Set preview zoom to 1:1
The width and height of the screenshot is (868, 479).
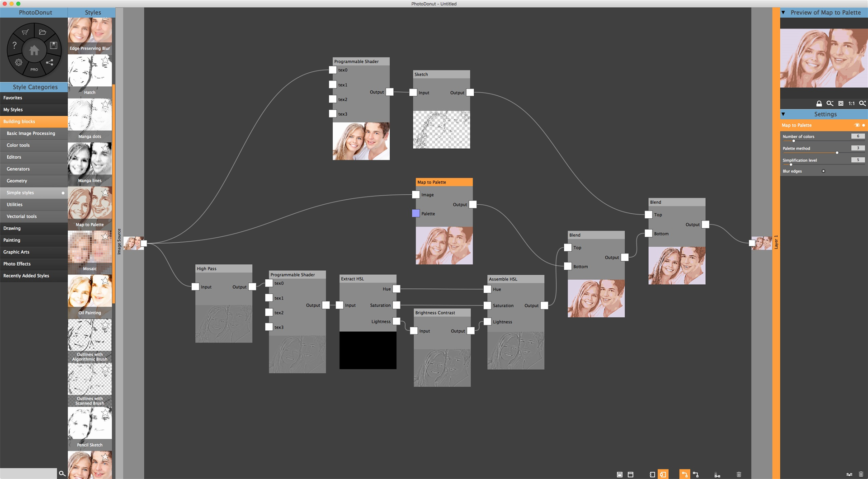(851, 103)
